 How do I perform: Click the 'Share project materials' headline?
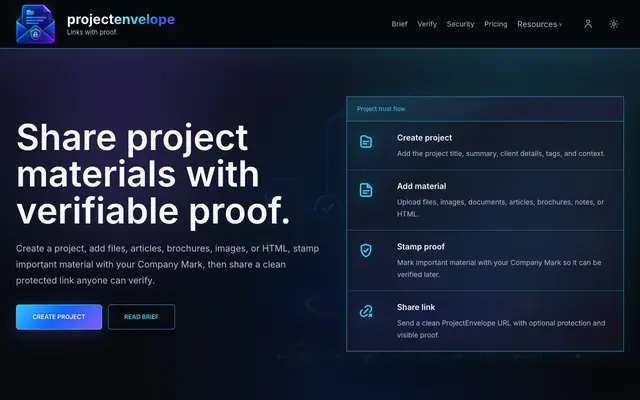[x=153, y=174]
